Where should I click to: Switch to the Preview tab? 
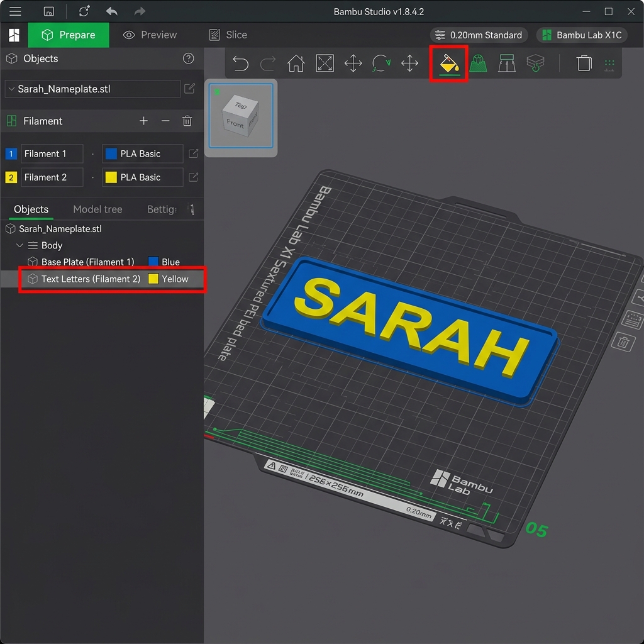pyautogui.click(x=150, y=35)
